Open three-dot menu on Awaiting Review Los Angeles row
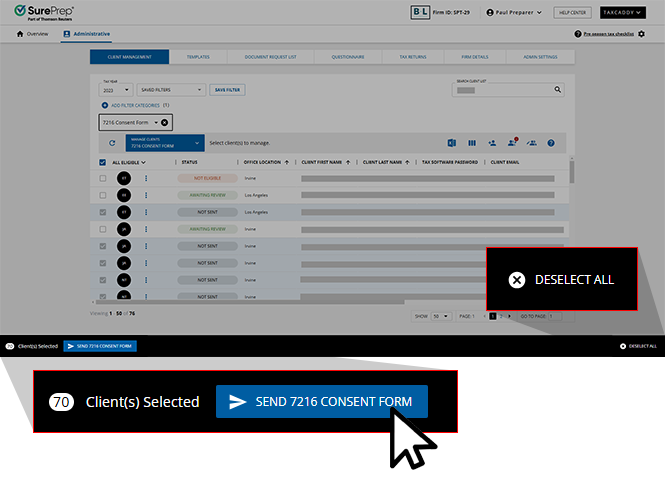Image resolution: width=665 pixels, height=484 pixels. [x=146, y=195]
